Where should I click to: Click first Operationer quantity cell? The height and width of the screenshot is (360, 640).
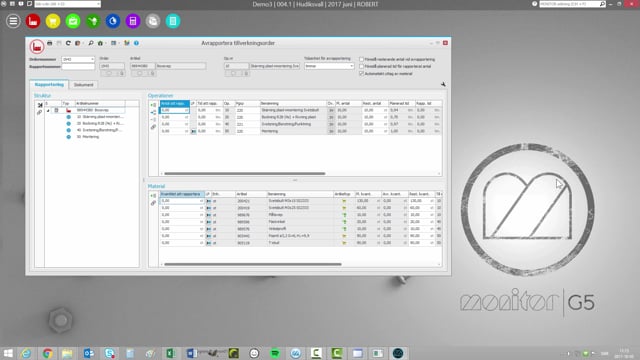tap(174, 110)
